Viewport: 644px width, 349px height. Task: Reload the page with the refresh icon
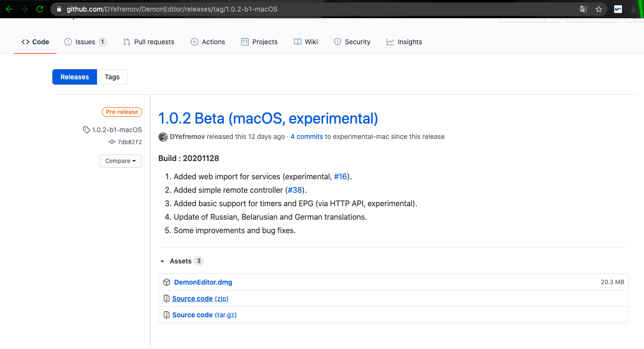[39, 9]
